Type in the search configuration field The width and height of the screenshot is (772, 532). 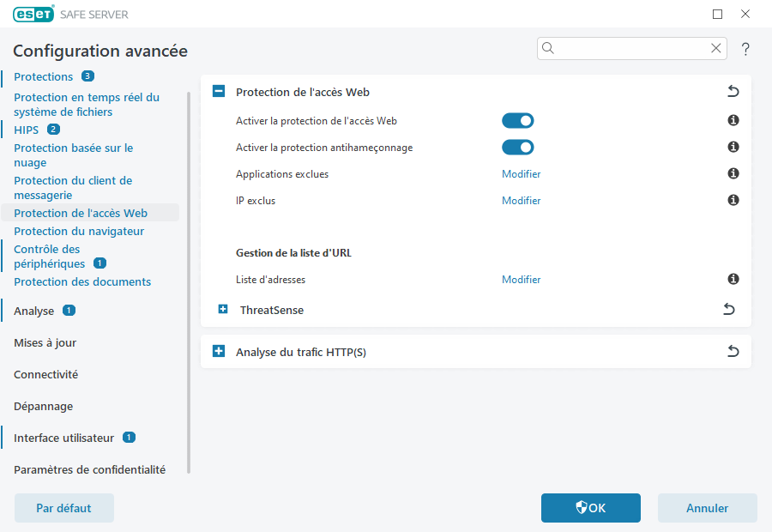(x=630, y=48)
